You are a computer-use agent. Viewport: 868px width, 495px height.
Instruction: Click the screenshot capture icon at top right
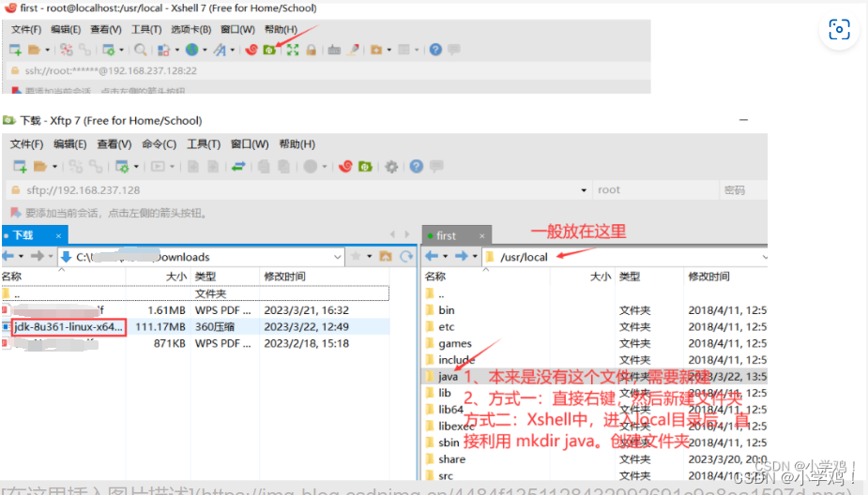point(839,29)
